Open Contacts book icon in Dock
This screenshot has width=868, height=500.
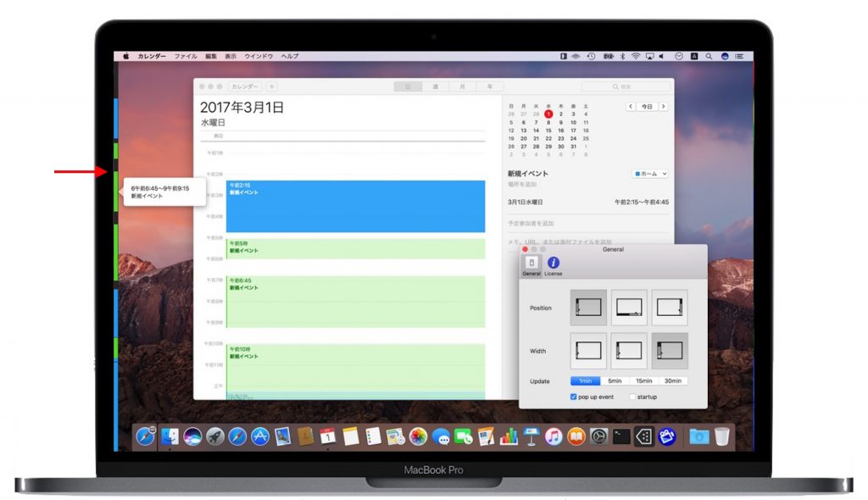305,437
